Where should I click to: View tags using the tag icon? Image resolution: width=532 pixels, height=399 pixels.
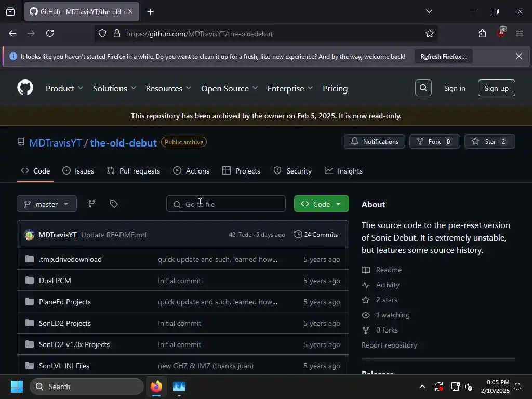(x=114, y=204)
